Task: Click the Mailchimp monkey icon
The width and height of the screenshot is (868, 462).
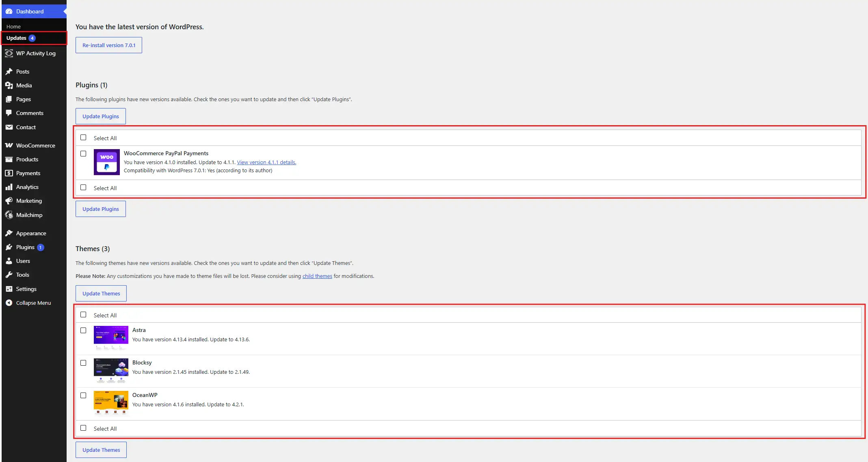Action: coord(9,215)
